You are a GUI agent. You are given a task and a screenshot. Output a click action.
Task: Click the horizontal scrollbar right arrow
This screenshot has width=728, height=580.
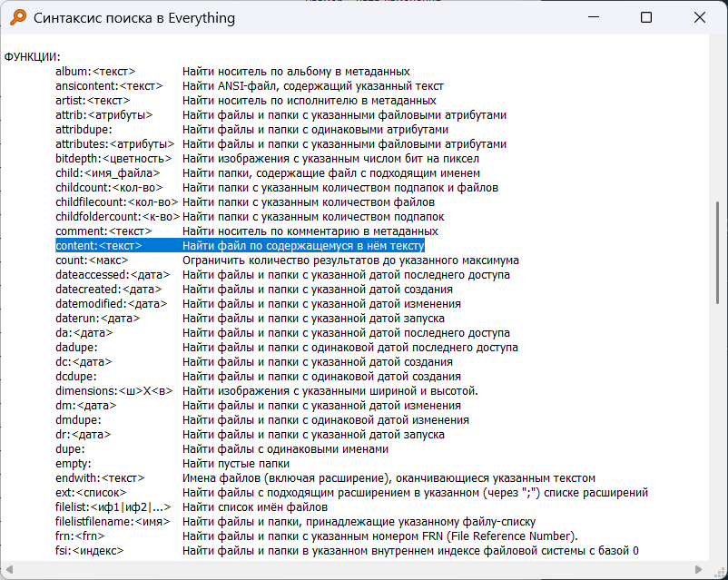698,569
